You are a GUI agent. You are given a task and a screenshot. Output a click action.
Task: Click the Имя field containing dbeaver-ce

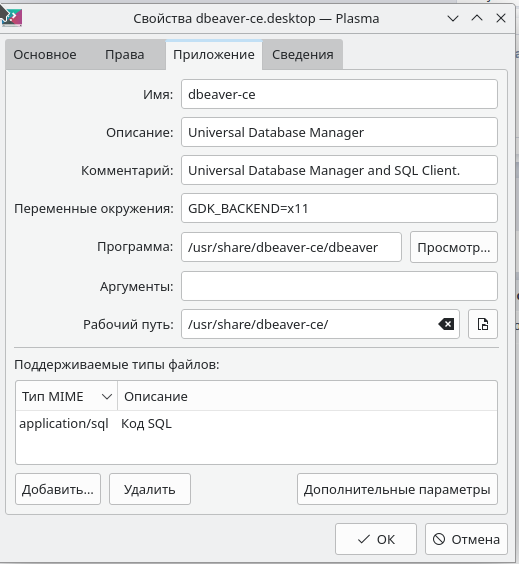pyautogui.click(x=339, y=94)
